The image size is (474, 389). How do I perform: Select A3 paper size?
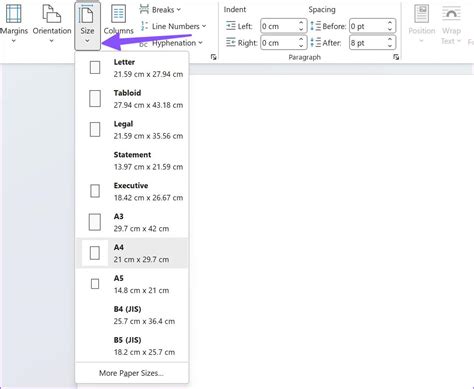coord(132,222)
